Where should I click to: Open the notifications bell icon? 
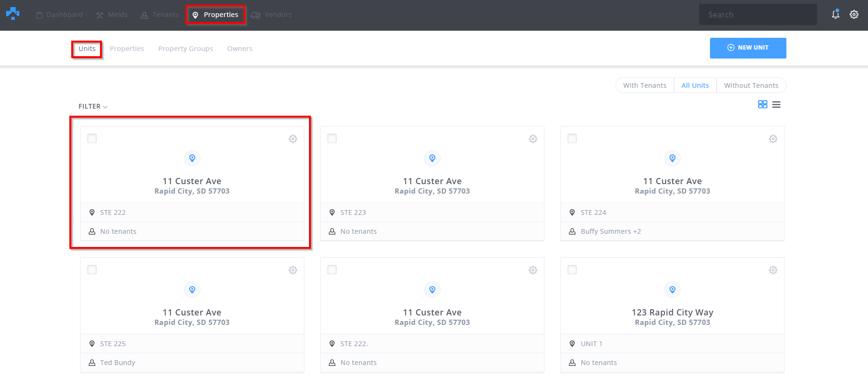(x=835, y=14)
